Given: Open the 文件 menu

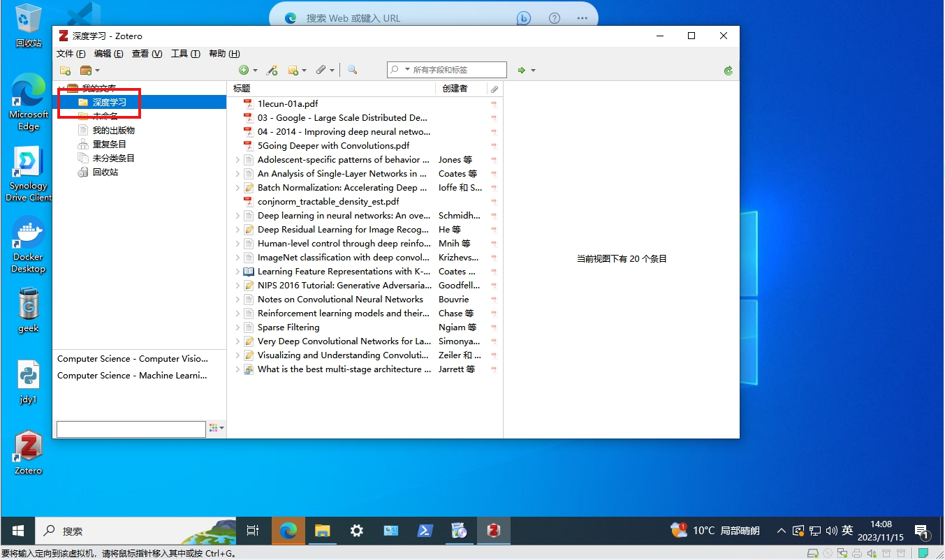Looking at the screenshot, I should click(71, 54).
